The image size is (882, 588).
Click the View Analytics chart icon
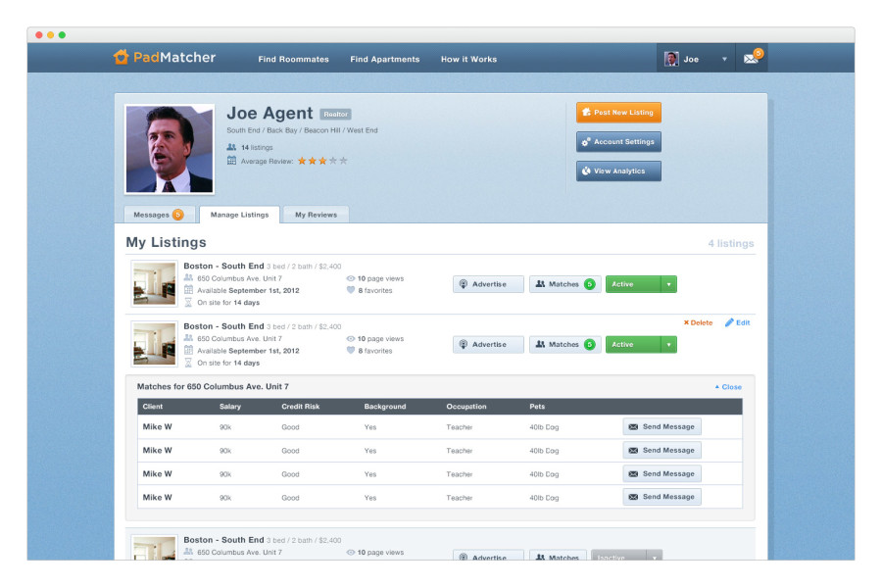(586, 171)
